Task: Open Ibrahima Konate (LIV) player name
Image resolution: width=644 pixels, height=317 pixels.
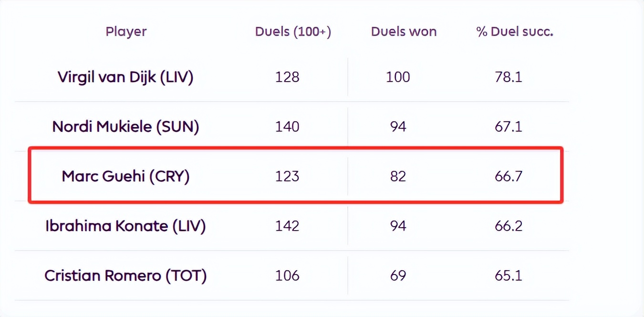Action: coord(125,226)
